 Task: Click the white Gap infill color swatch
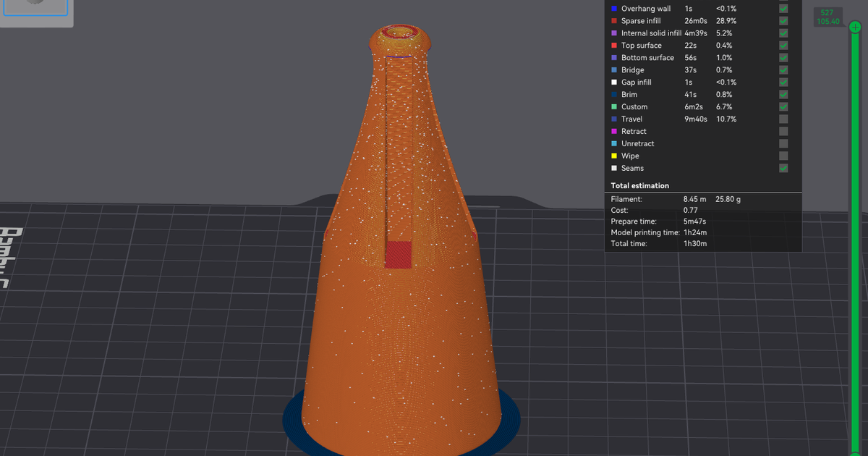[x=614, y=83]
